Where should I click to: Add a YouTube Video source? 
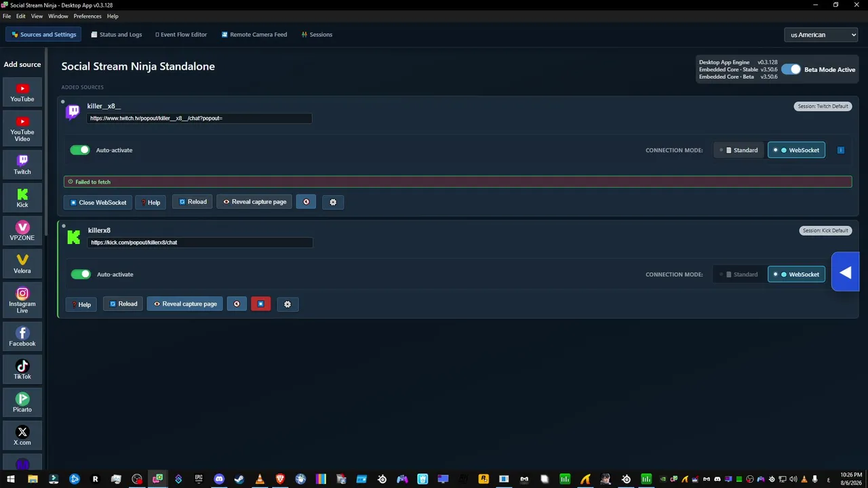(x=22, y=129)
